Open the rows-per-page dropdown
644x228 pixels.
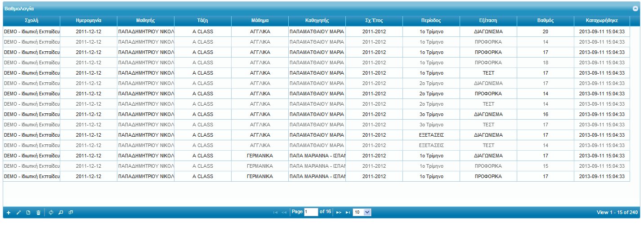tap(362, 212)
